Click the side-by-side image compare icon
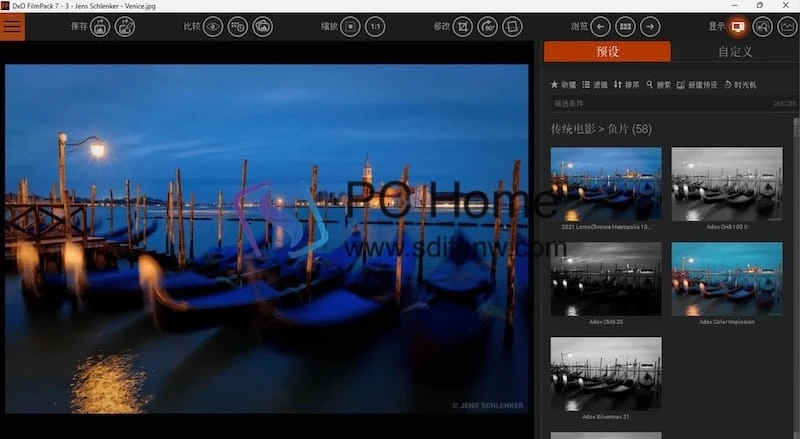 (x=263, y=27)
